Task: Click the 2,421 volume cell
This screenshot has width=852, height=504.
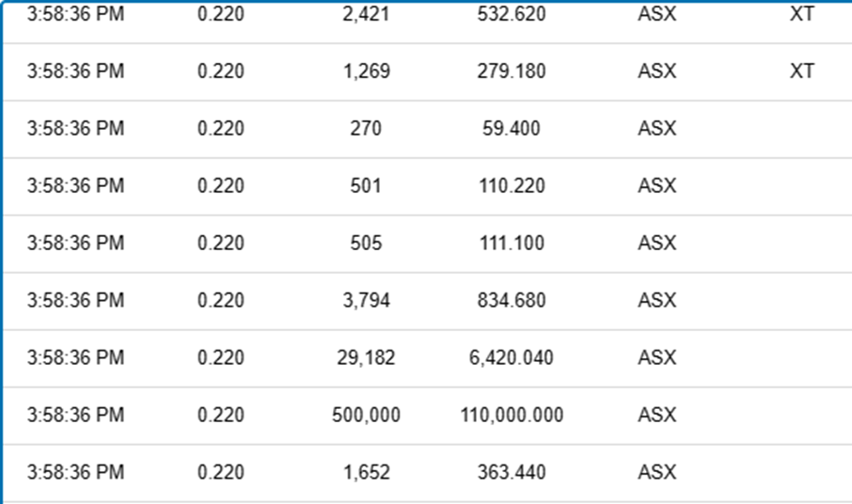Action: [366, 14]
